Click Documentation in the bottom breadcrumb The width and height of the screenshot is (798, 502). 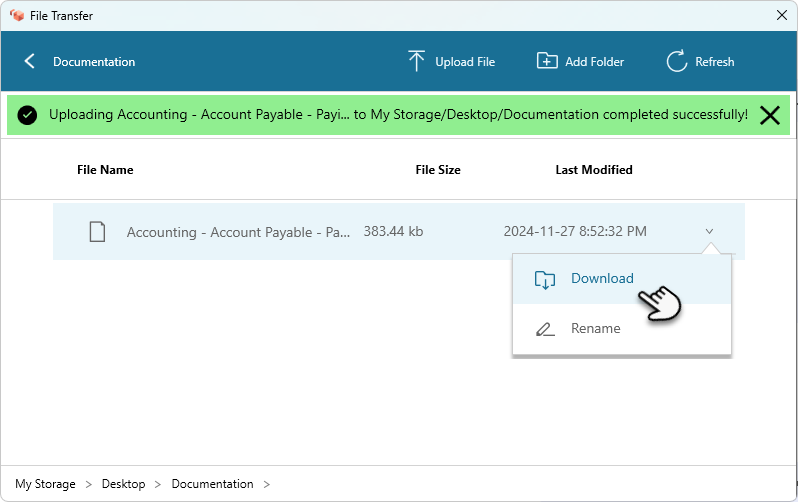(212, 484)
